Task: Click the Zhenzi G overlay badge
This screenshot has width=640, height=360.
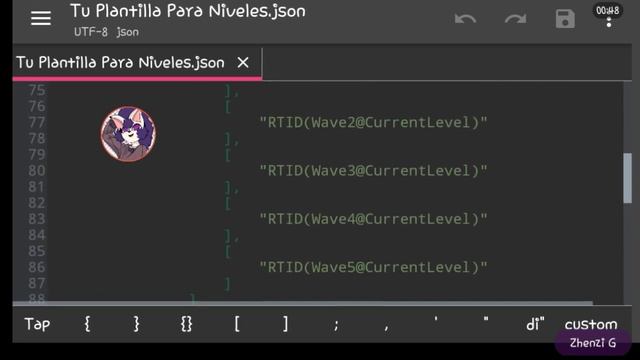Action: [593, 343]
